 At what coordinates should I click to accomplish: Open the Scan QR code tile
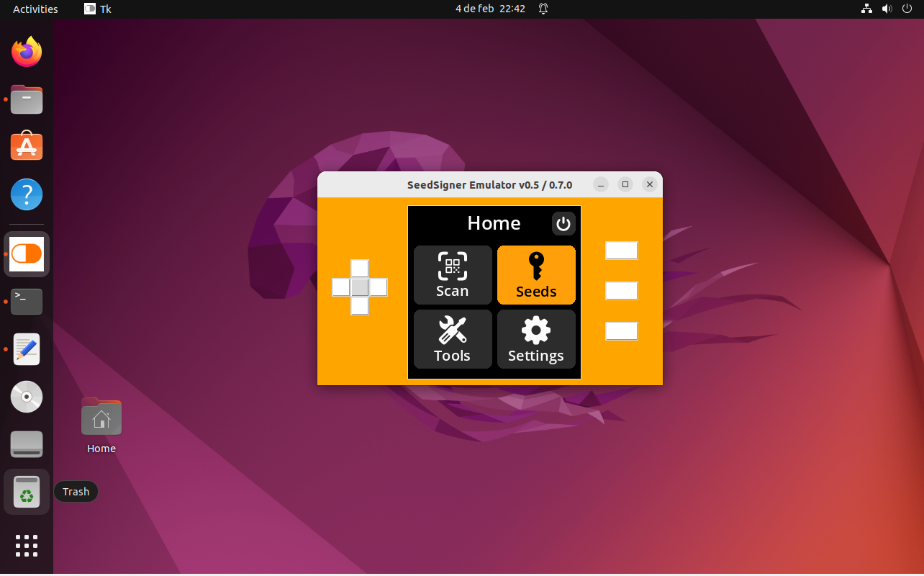click(453, 275)
